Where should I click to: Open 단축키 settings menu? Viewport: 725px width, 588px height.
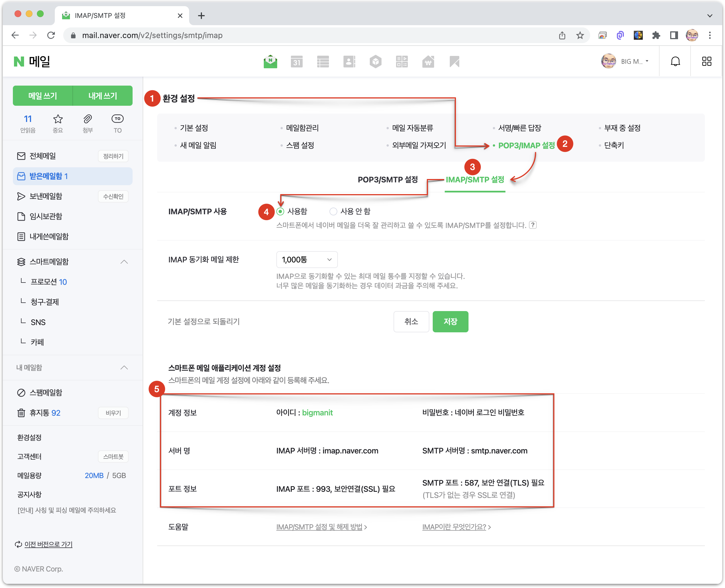click(614, 145)
